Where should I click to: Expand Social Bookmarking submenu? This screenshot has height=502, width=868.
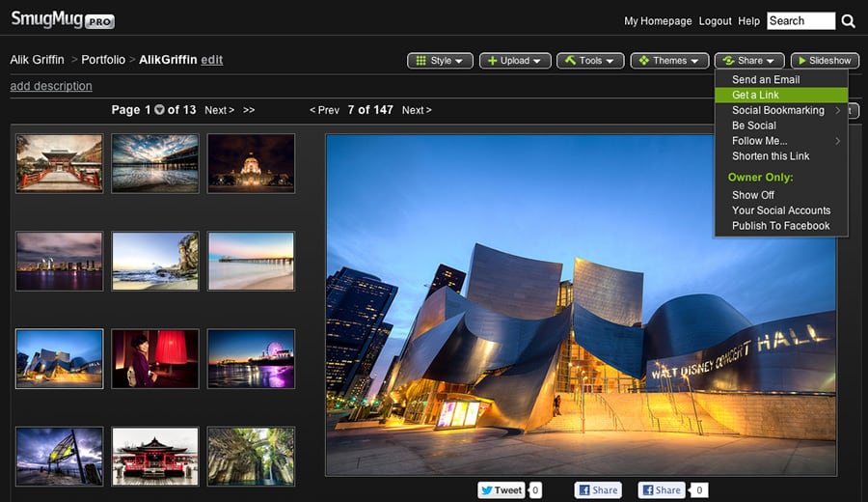pyautogui.click(x=781, y=110)
